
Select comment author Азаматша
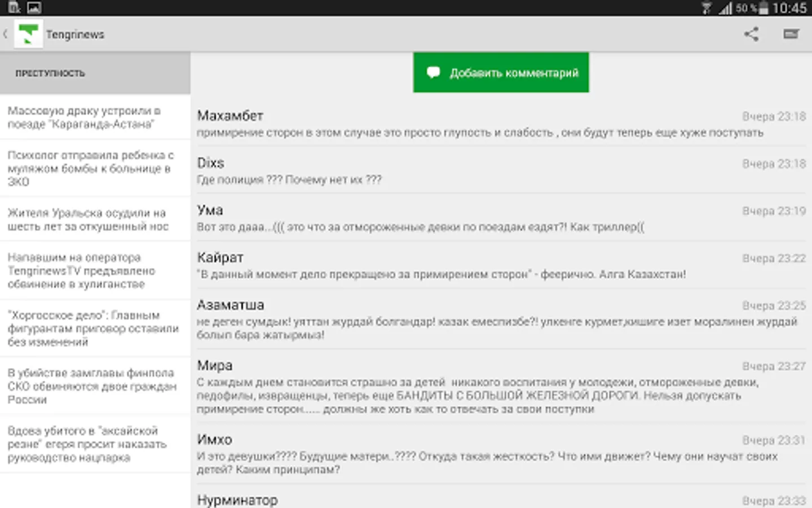(x=230, y=305)
